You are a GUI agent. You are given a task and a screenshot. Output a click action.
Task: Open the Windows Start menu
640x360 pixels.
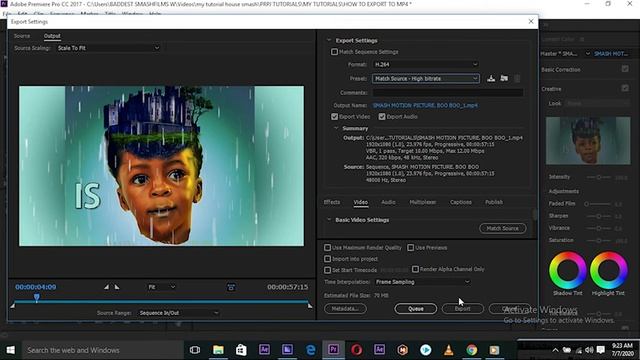click(11, 350)
